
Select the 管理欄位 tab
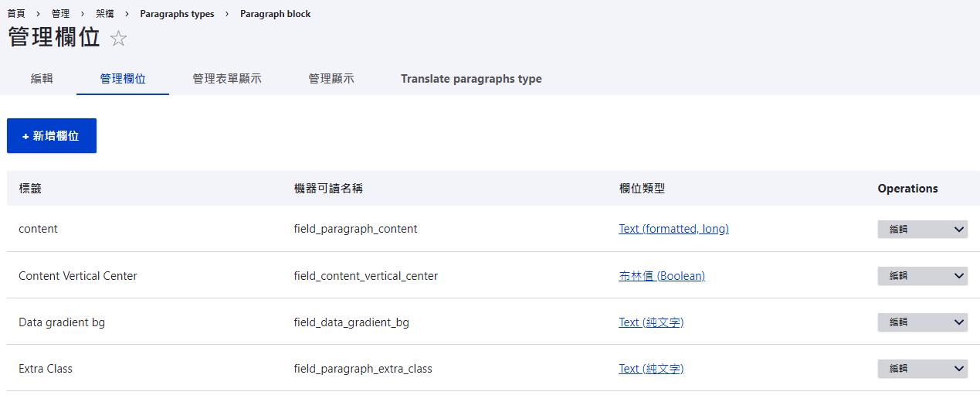(x=123, y=79)
